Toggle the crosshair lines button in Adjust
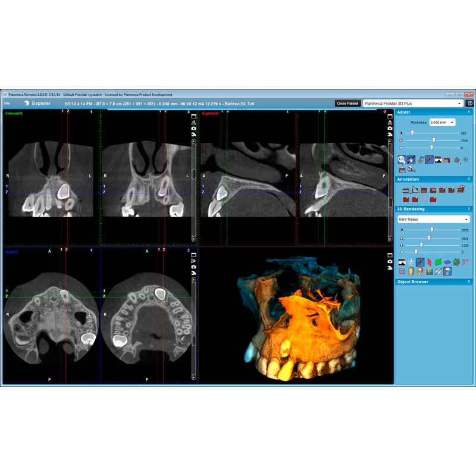Screen dimensions: 476x476 pyautogui.click(x=429, y=159)
